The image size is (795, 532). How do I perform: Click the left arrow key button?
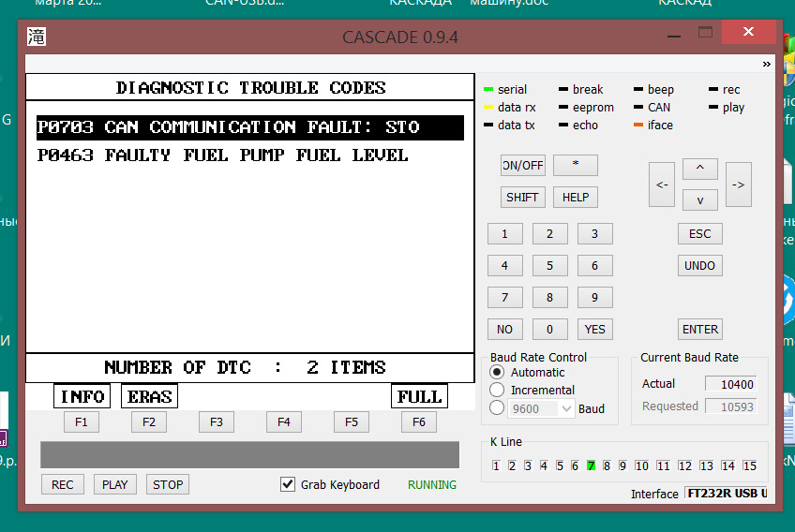pyautogui.click(x=662, y=185)
